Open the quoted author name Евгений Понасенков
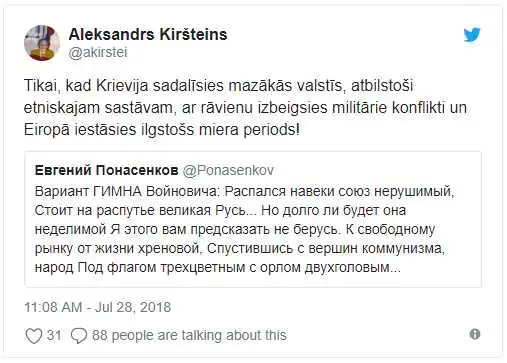Image resolution: width=507 pixels, height=363 pixels. [106, 170]
